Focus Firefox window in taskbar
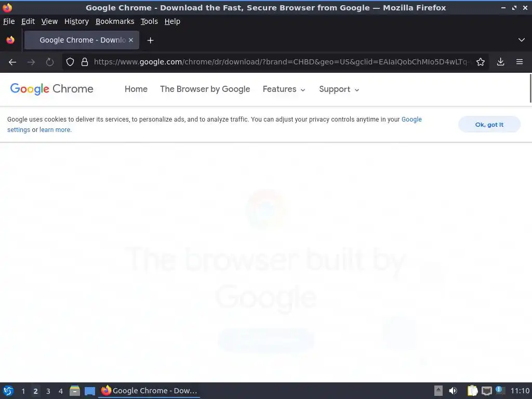 pos(149,391)
